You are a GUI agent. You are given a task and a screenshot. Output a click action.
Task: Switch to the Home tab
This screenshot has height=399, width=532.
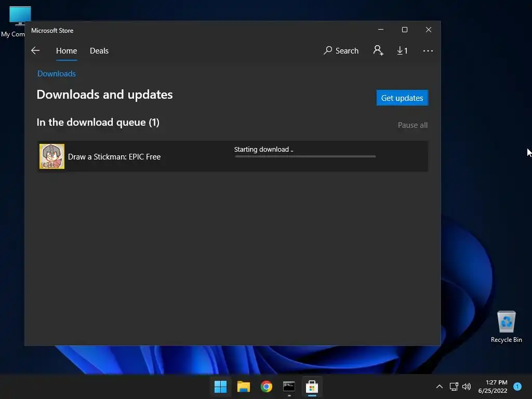pos(66,51)
